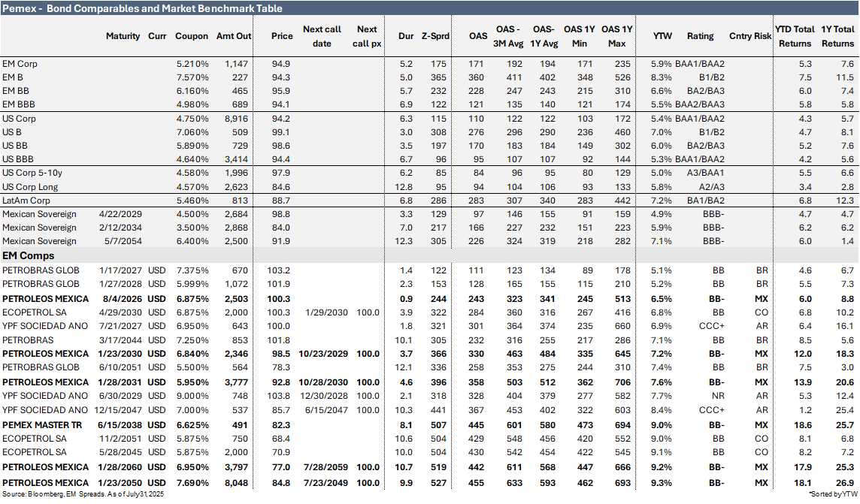The height and width of the screenshot is (504, 860).
Task: Select the "Curr" column header
Action: click(157, 36)
